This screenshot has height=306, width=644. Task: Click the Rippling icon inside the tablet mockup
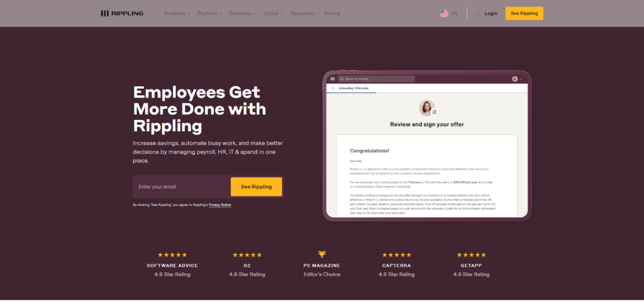click(333, 79)
